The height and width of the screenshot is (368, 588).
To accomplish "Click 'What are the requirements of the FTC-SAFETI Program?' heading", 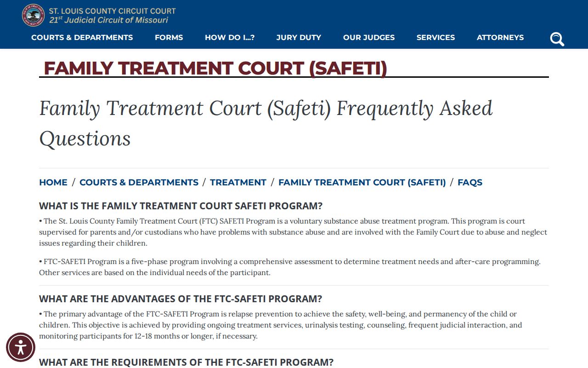I will (186, 362).
